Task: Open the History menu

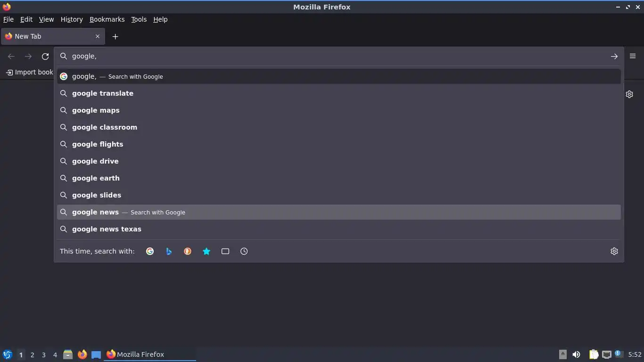Action: coord(72,19)
